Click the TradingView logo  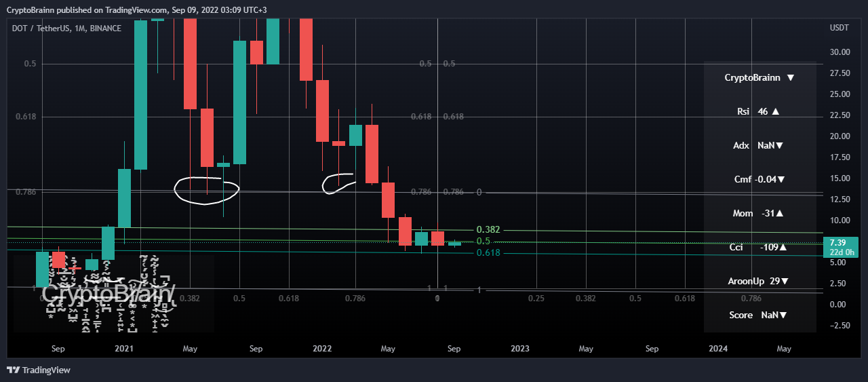click(x=39, y=370)
